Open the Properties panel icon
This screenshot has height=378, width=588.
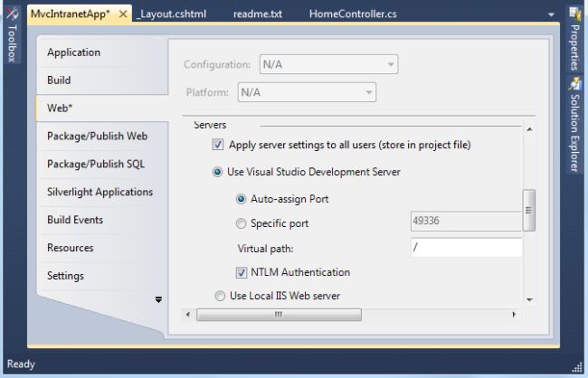pos(574,14)
